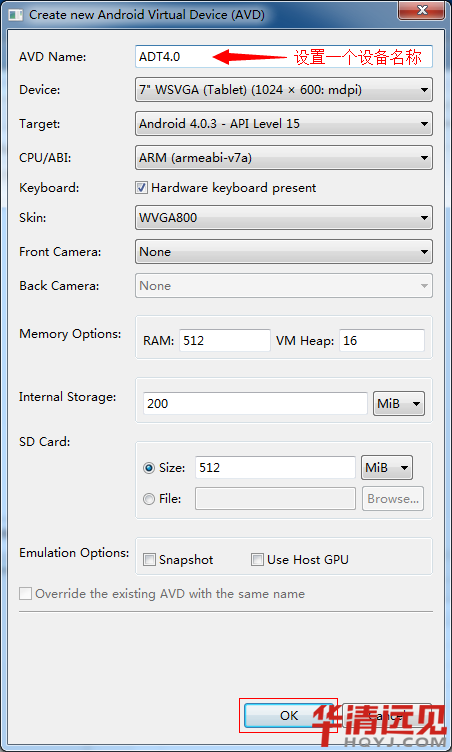452x752 pixels.
Task: Toggle Hardware keyboard present checkbox
Action: coord(141,188)
